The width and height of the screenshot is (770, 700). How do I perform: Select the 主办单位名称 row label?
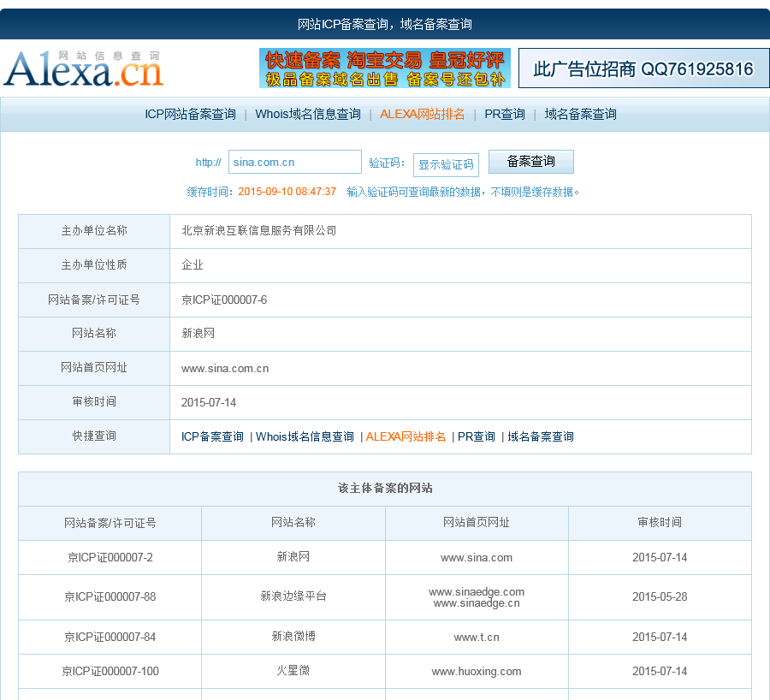tap(94, 231)
